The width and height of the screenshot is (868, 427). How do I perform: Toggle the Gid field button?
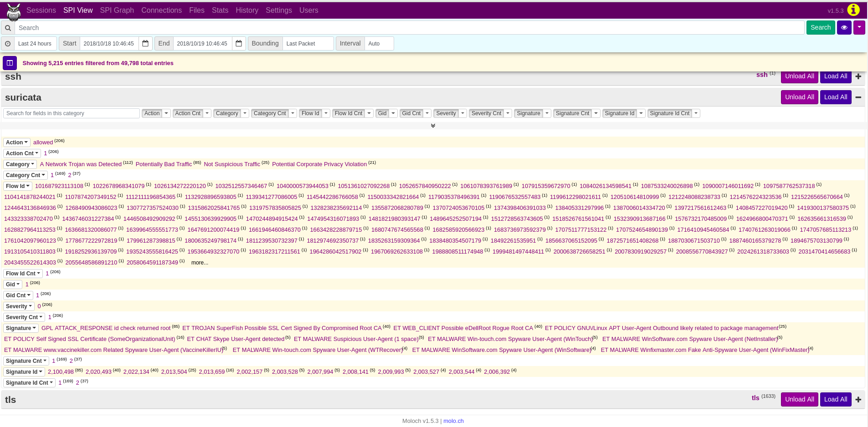coord(382,113)
